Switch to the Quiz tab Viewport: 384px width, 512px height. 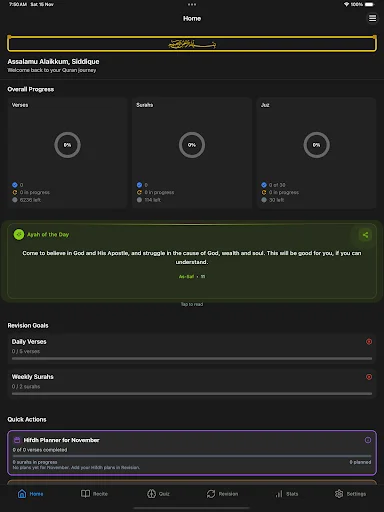click(x=158, y=494)
